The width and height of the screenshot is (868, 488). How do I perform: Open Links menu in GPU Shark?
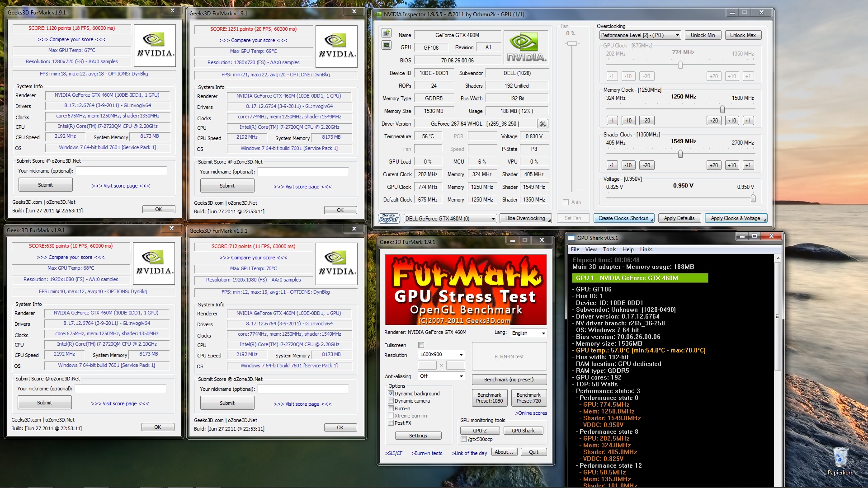pyautogui.click(x=646, y=249)
